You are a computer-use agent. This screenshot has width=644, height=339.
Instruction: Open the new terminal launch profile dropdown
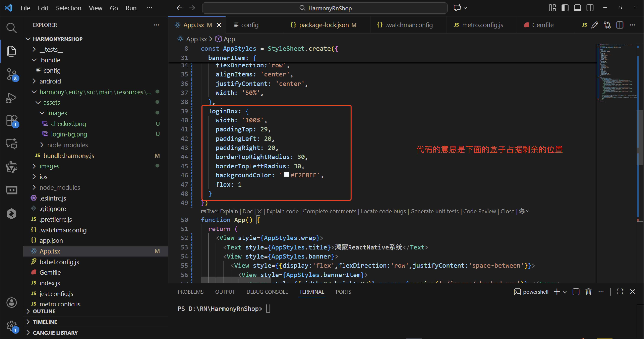click(x=565, y=292)
